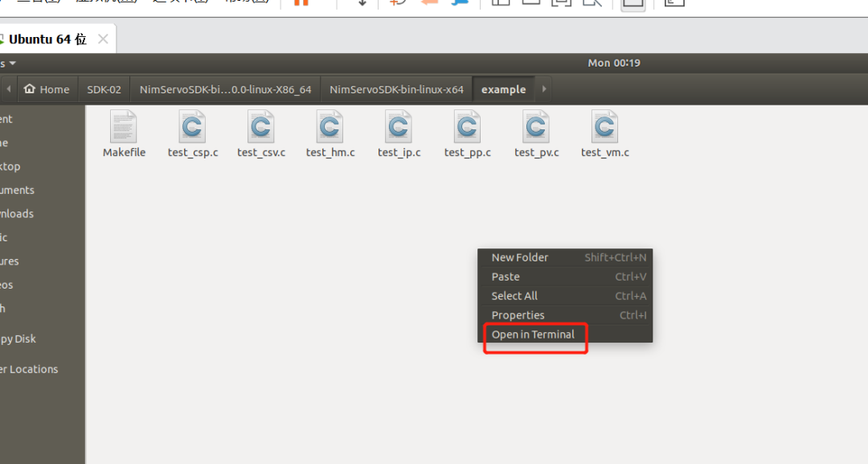Select the test_hm.c file icon
The width and height of the screenshot is (868, 464).
[x=330, y=127]
